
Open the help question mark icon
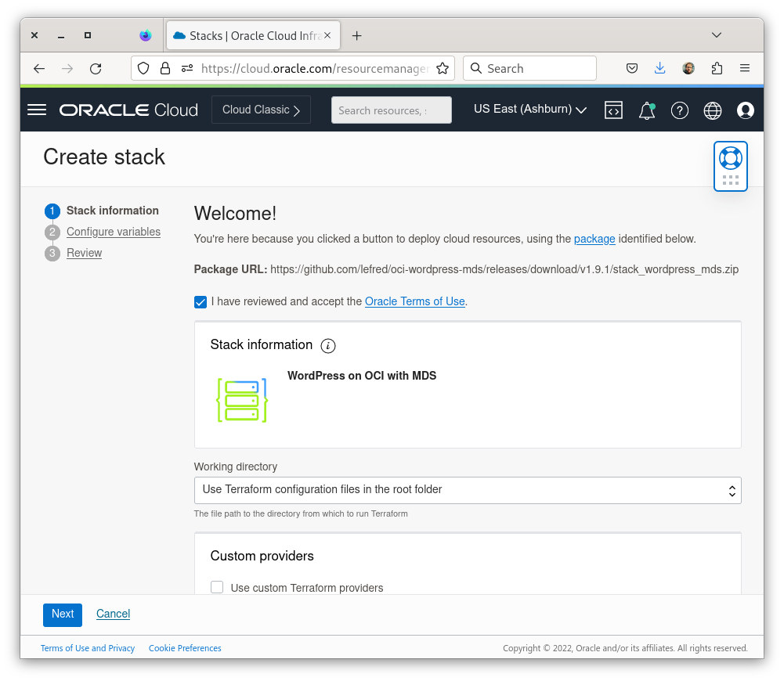pos(679,110)
